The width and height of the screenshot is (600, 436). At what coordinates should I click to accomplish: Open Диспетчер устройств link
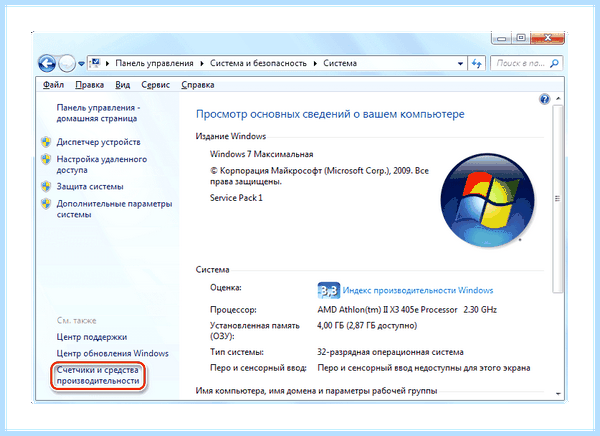(98, 142)
